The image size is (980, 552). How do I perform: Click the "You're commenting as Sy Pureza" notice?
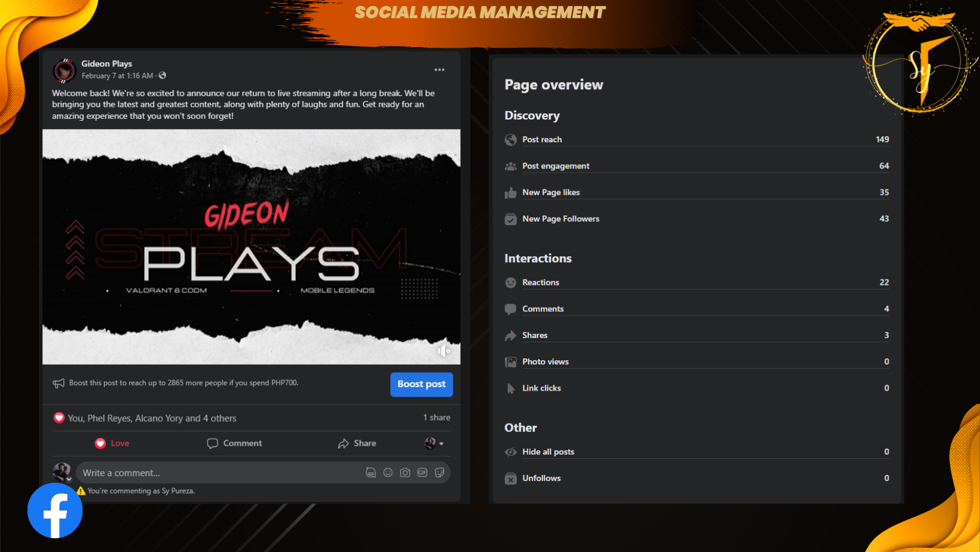point(141,491)
